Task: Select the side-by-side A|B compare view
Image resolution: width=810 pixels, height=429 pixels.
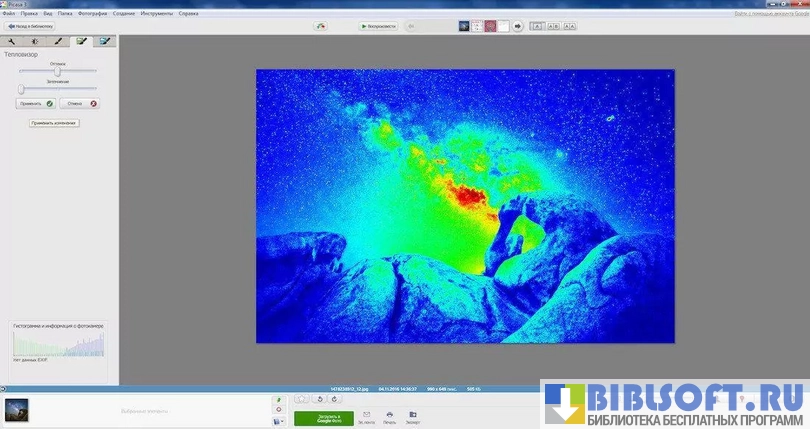Action: pos(552,26)
